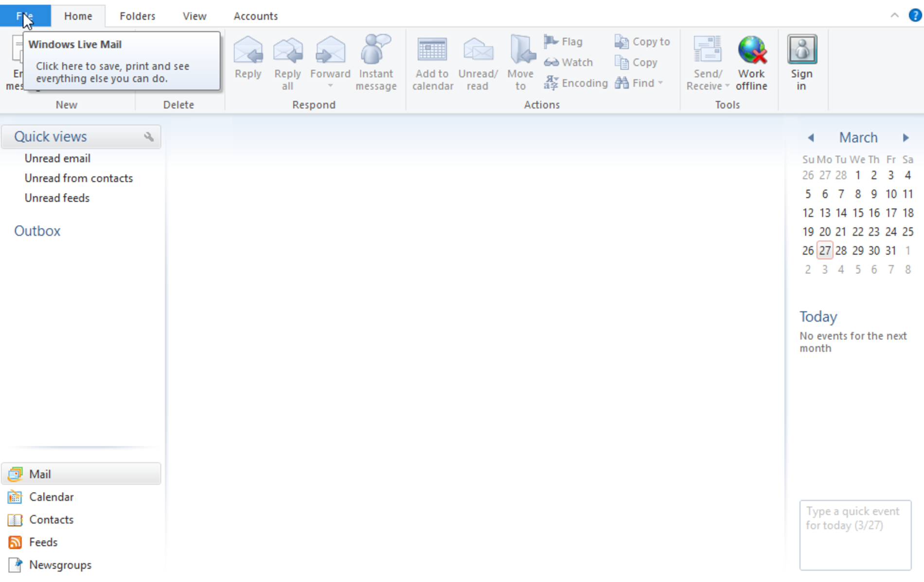Image resolution: width=924 pixels, height=582 pixels.
Task: Open the Outbox folder
Action: 37,231
